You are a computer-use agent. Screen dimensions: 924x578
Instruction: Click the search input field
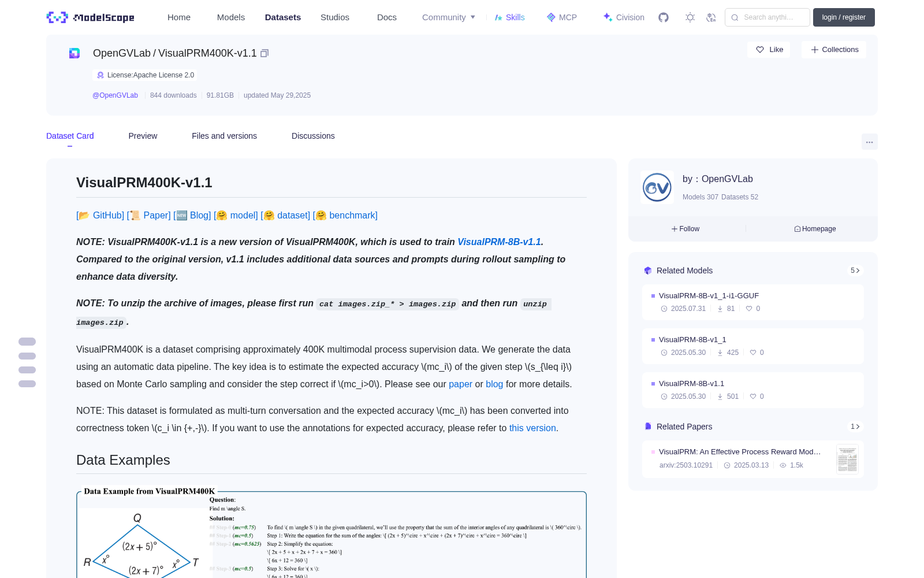[767, 17]
